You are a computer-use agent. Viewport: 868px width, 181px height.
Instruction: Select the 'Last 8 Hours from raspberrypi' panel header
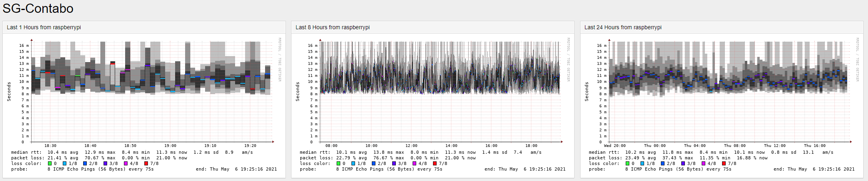click(x=433, y=27)
